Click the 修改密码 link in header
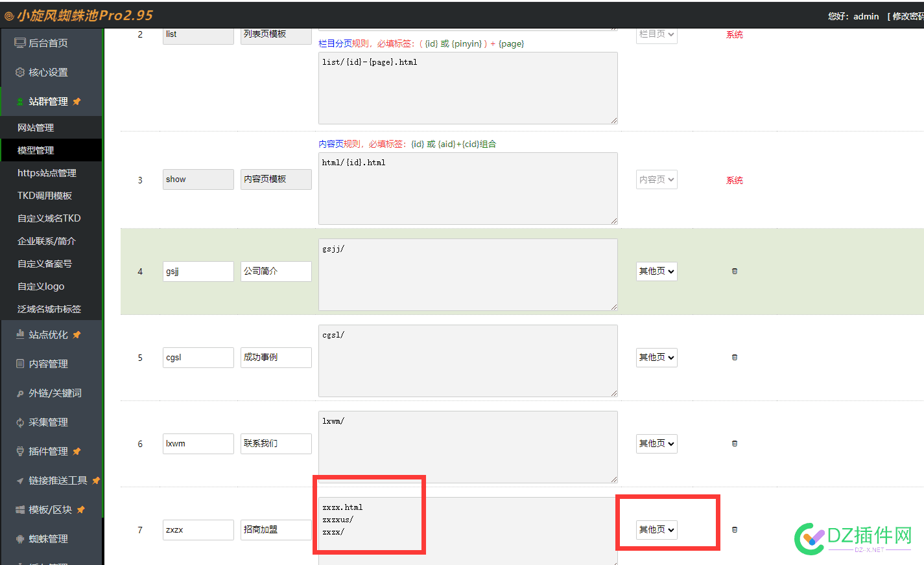Image resolution: width=924 pixels, height=565 pixels. coord(908,16)
